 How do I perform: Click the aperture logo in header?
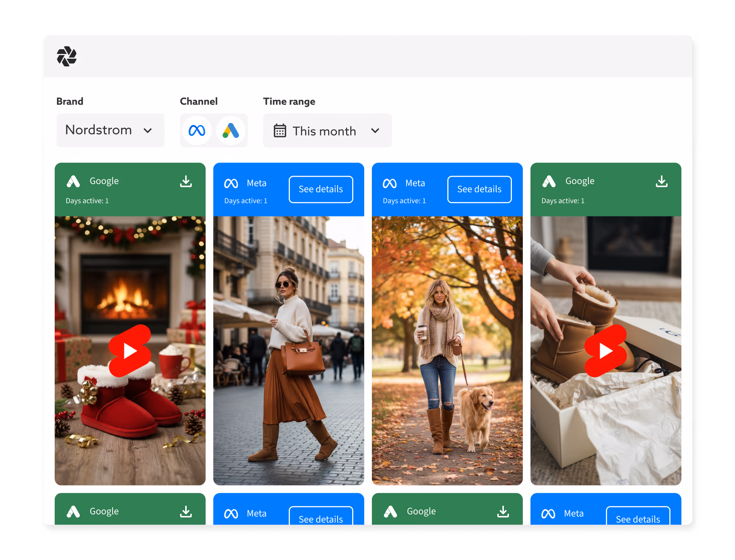point(67,57)
